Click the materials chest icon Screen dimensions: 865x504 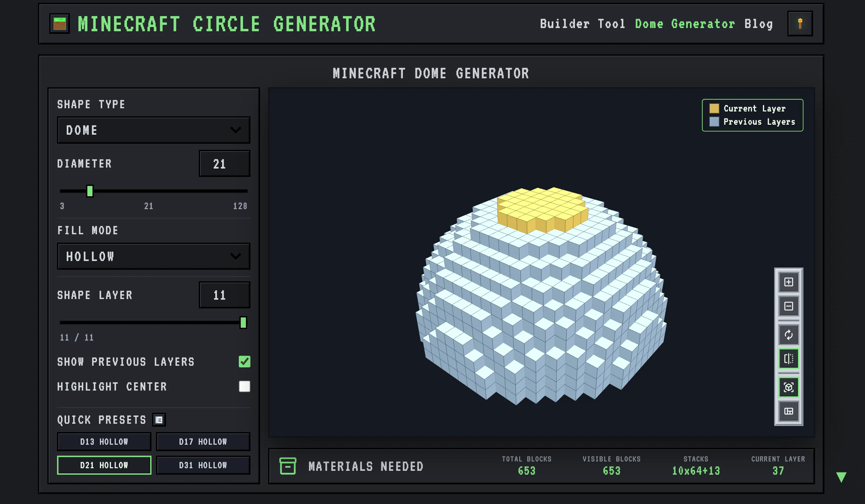point(288,466)
